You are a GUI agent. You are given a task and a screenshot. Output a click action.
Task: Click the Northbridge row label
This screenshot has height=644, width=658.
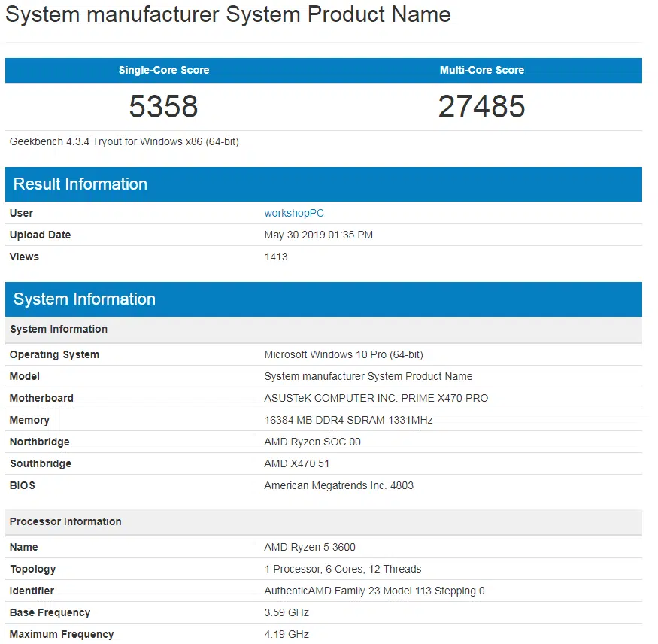39,442
